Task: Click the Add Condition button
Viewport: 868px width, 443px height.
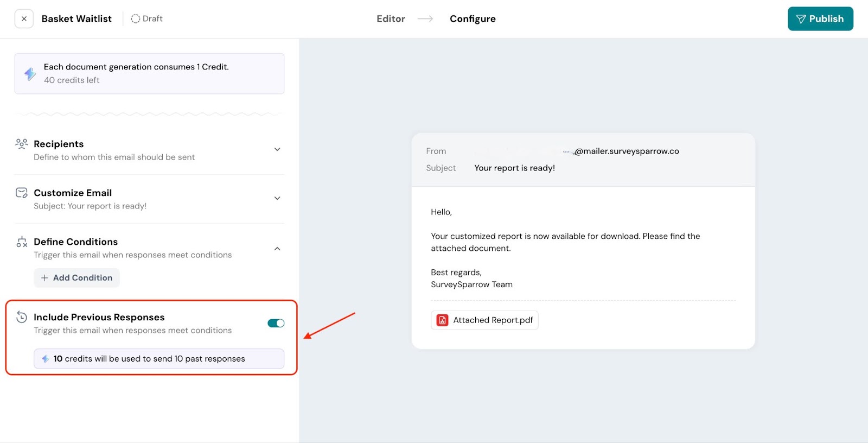Action: [76, 278]
